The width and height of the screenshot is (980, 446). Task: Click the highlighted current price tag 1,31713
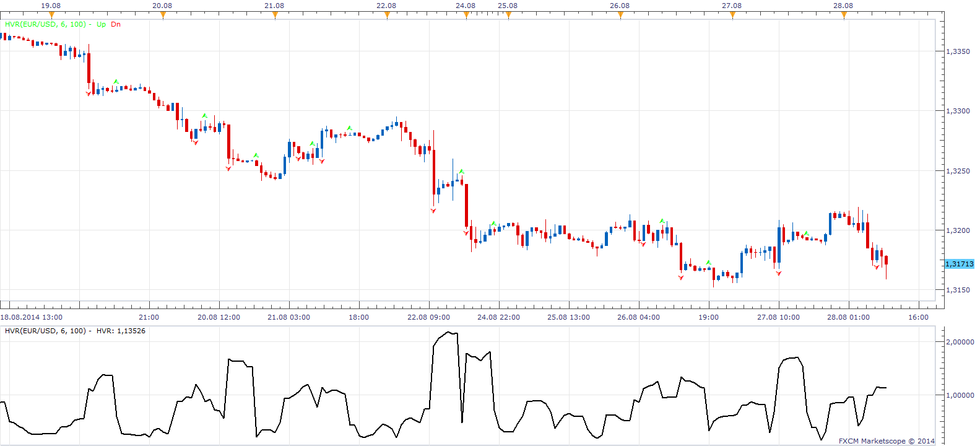pos(959,264)
